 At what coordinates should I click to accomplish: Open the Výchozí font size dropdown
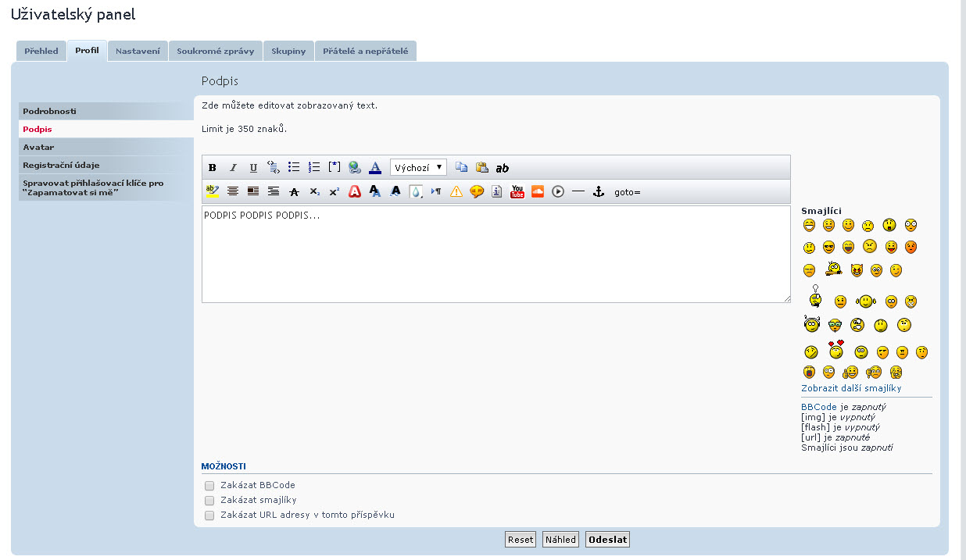(x=418, y=168)
